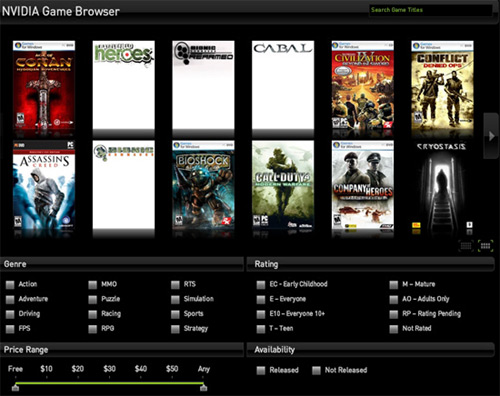Viewport: 500px width, 396px height.
Task: Toggle the Not Released availability checkbox
Action: (x=316, y=370)
